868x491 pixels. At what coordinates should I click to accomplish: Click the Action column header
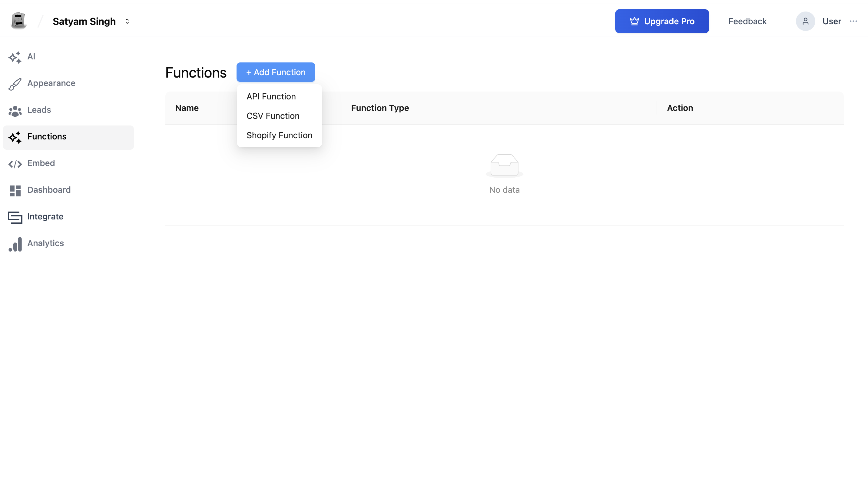coord(680,108)
